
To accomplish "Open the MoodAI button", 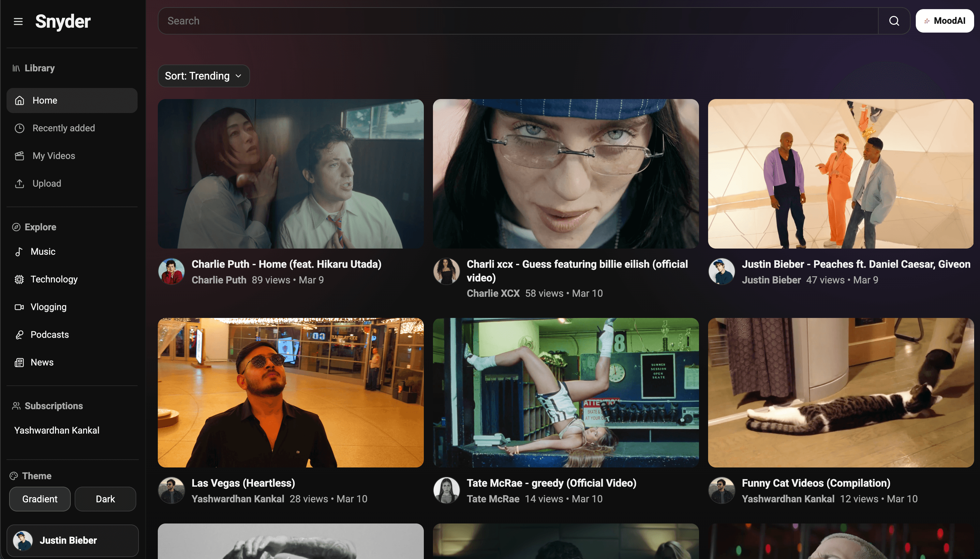I will click(945, 21).
